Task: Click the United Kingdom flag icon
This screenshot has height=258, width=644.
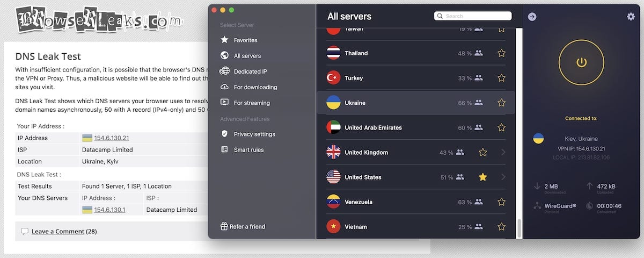Action: (333, 152)
